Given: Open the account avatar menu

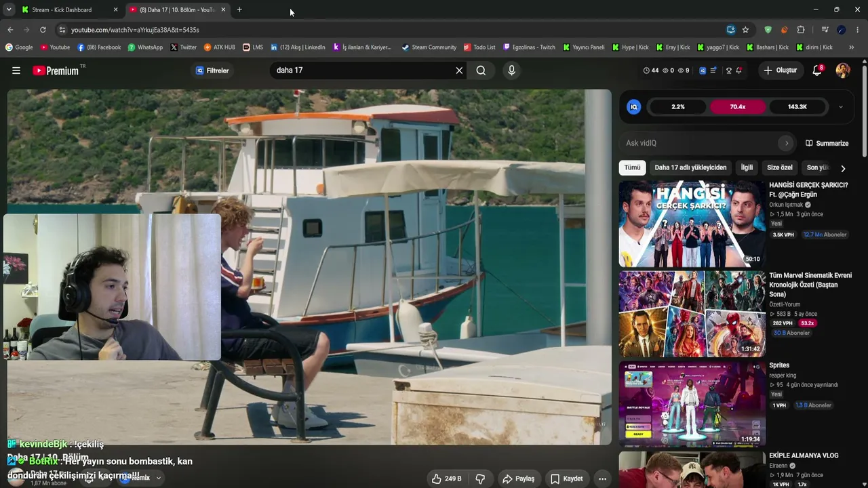Looking at the screenshot, I should point(843,70).
